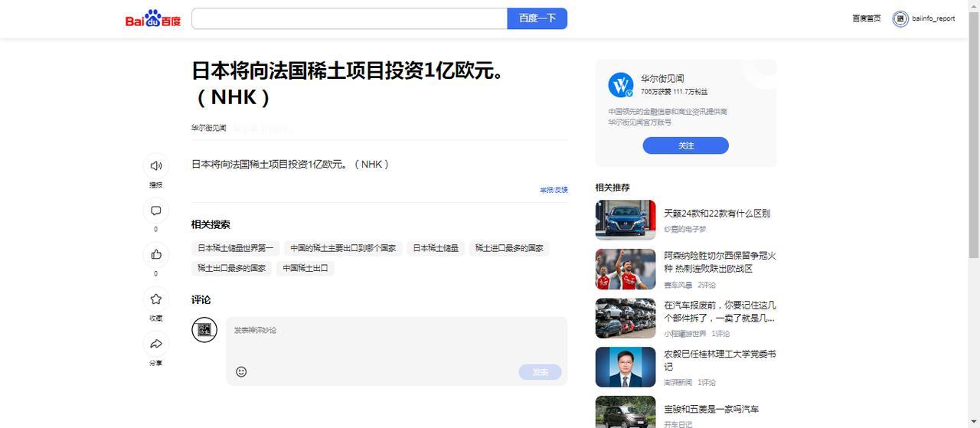980x428 pixels.
Task: Click the 小程遛游世界 source label
Action: [685, 334]
